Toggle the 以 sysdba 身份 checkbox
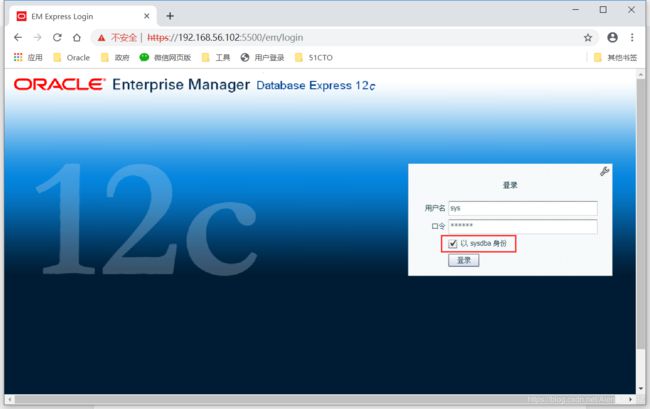650x409 pixels. pyautogui.click(x=453, y=244)
